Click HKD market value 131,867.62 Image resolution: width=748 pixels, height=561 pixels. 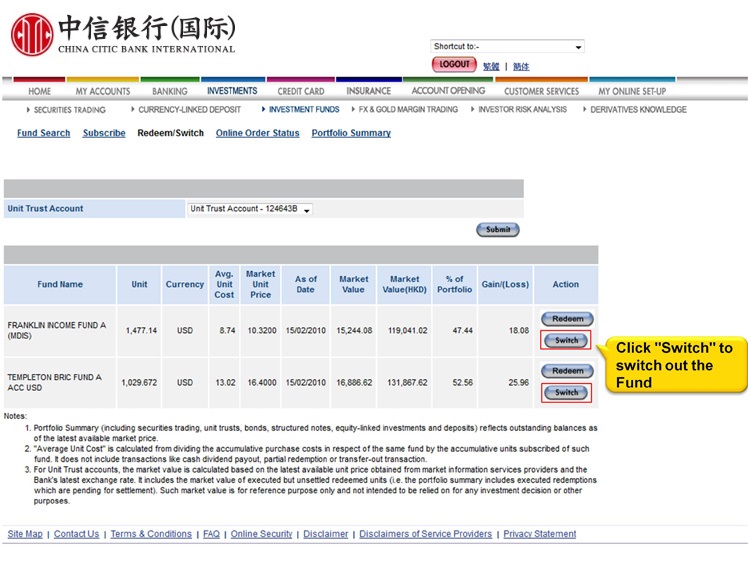[407, 383]
